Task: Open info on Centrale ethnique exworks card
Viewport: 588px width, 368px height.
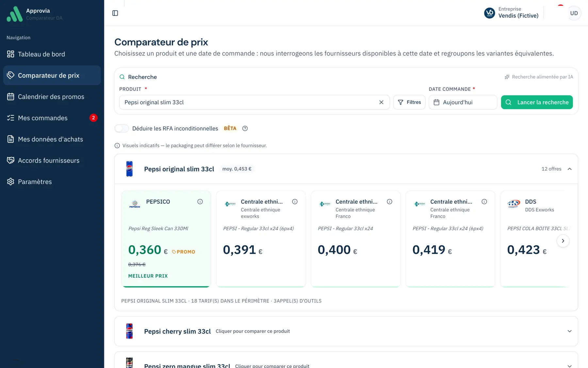Action: point(295,202)
